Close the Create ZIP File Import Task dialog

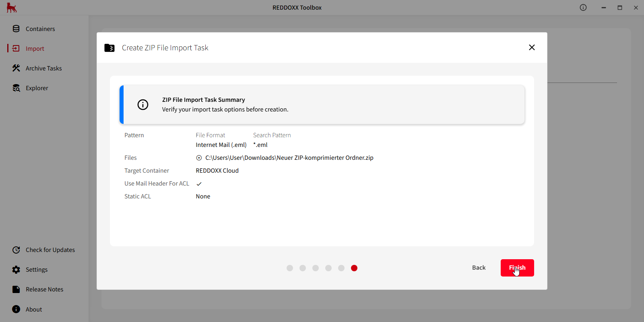(532, 47)
